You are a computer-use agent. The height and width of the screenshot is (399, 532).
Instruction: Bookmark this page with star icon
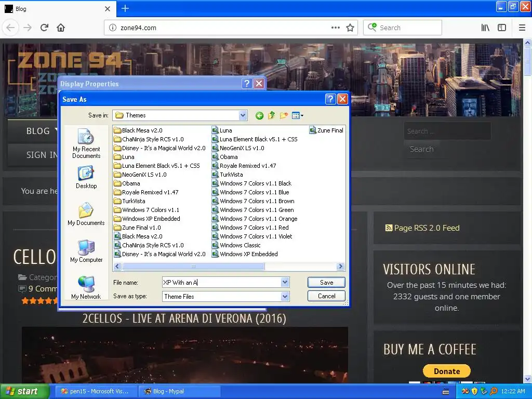click(350, 28)
